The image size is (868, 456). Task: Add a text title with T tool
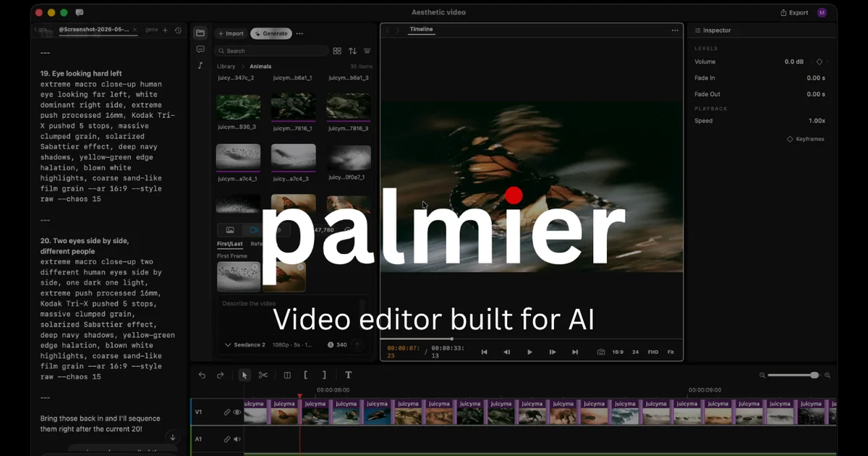pyautogui.click(x=348, y=375)
